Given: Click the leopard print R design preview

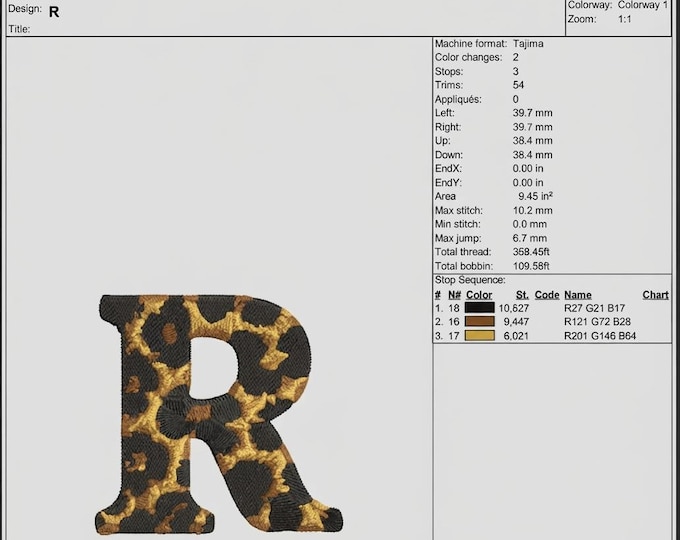Looking at the screenshot, I should click(219, 415).
